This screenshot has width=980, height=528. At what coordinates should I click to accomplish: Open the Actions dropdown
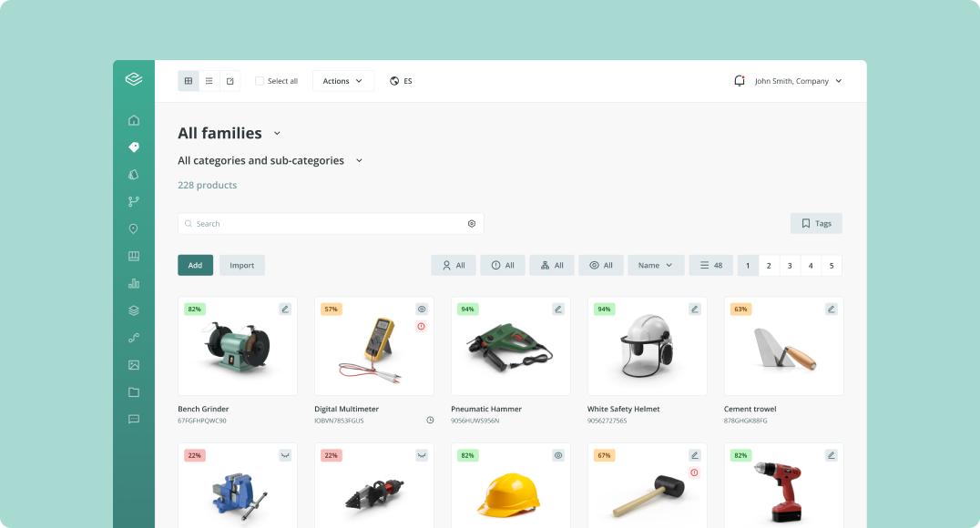tap(342, 80)
